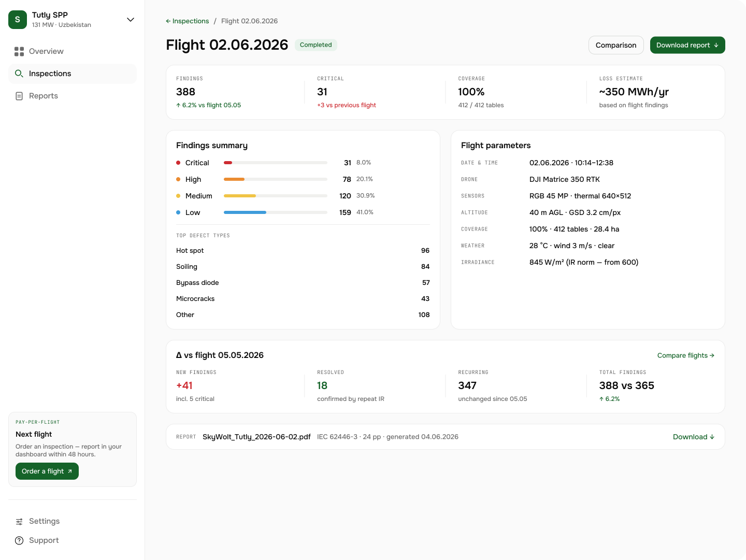Open the Comparison view
Screen dimensions: 746x560
pos(616,45)
